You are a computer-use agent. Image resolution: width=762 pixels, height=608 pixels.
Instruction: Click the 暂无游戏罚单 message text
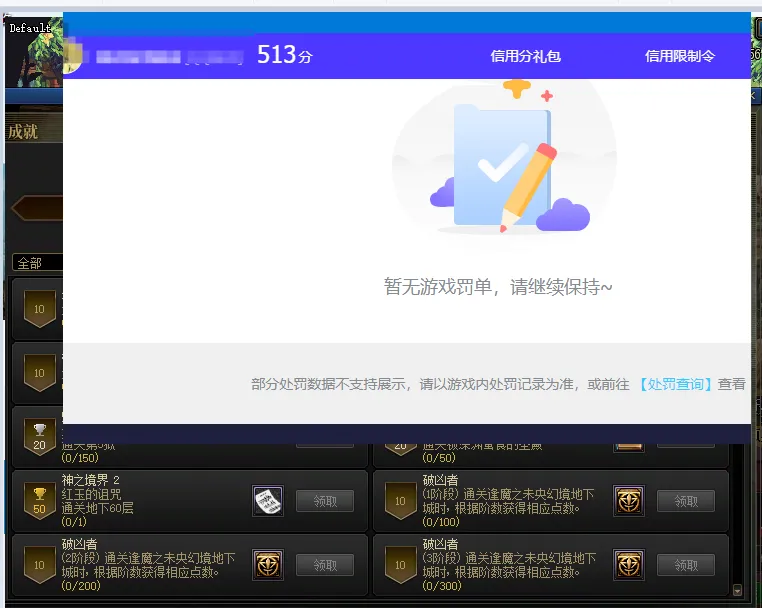(498, 287)
